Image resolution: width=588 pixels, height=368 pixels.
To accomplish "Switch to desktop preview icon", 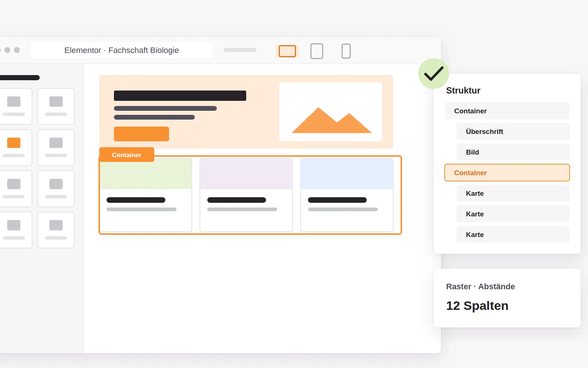I will (x=287, y=51).
